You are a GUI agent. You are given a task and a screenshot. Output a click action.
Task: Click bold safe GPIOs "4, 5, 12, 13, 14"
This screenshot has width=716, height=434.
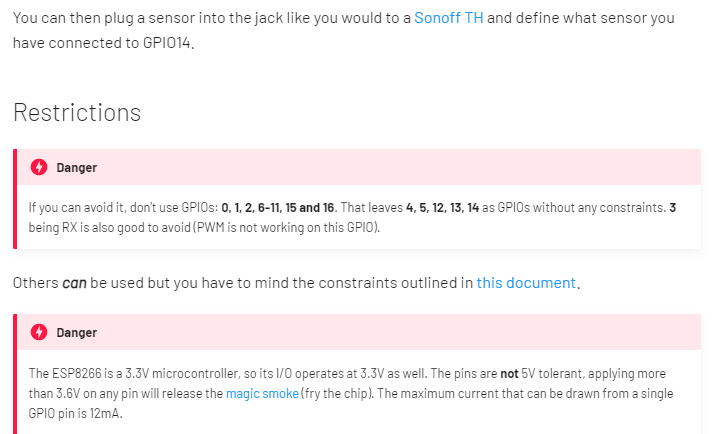(442, 207)
